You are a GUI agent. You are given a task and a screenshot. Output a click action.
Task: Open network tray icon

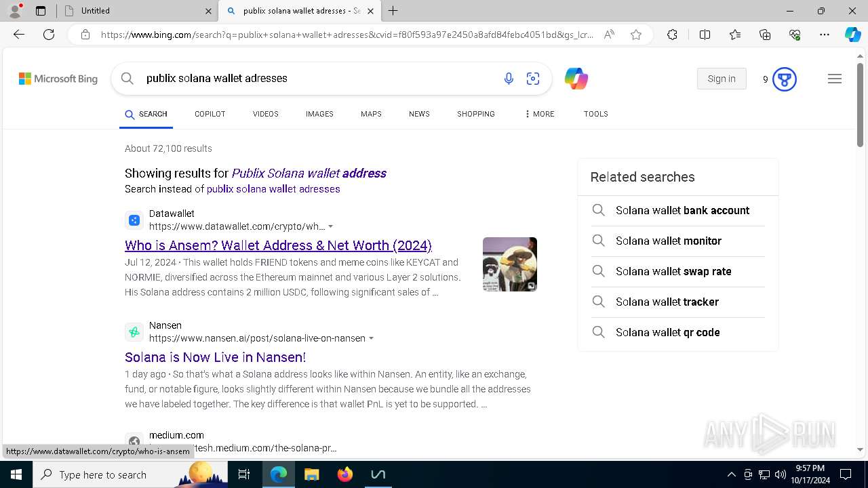click(764, 474)
